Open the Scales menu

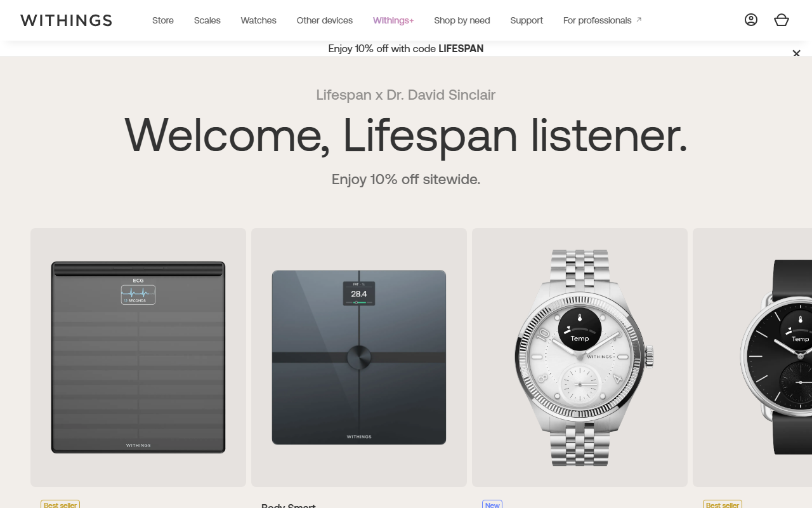207,20
